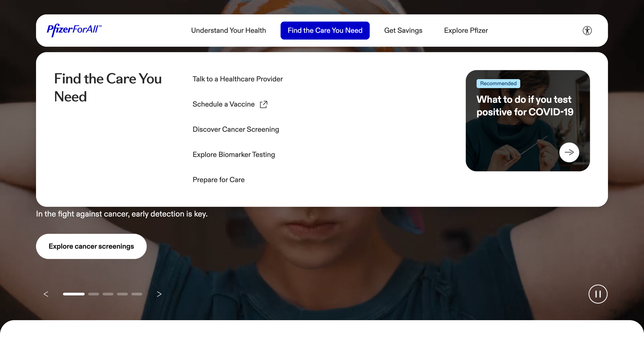Open the Get Savings menu
Screen dimensions: 644x339
[403, 30]
